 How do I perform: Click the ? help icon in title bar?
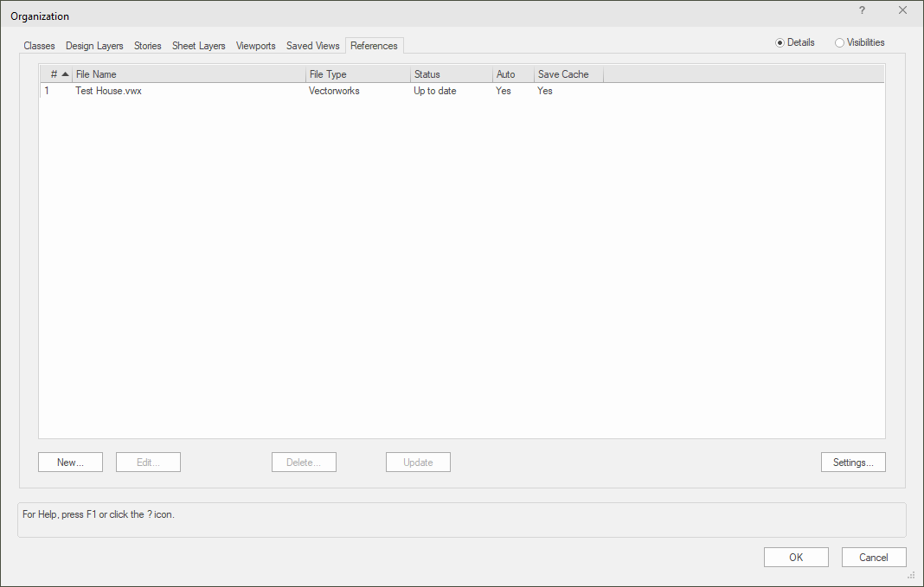point(862,10)
